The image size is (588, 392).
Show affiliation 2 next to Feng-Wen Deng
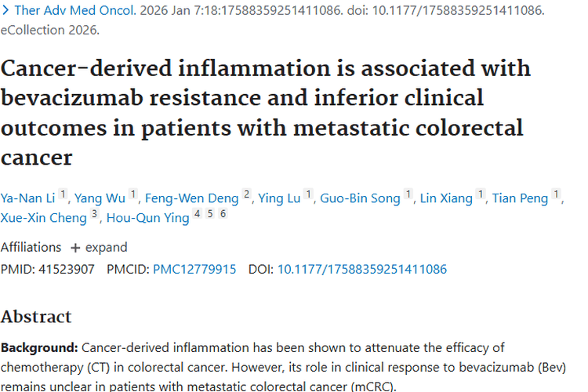pyautogui.click(x=247, y=195)
